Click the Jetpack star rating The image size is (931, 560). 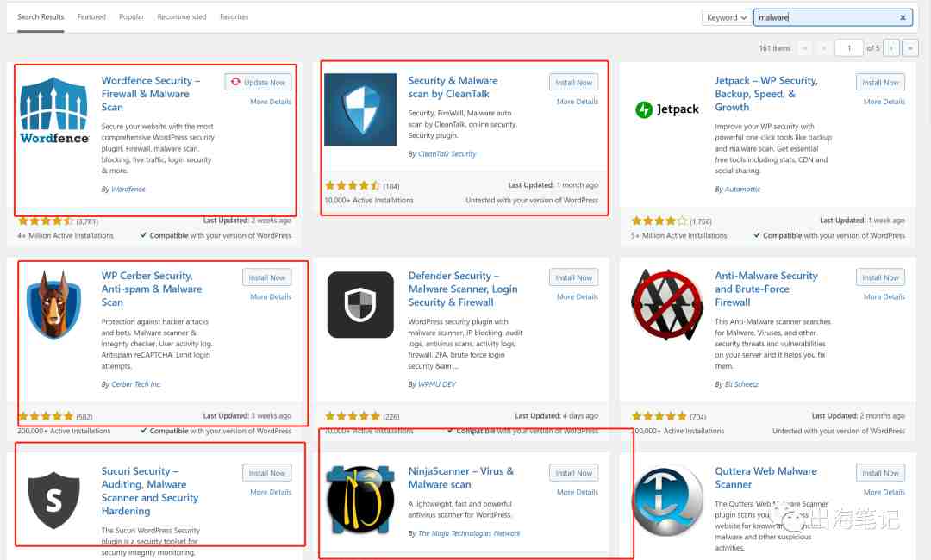point(659,221)
